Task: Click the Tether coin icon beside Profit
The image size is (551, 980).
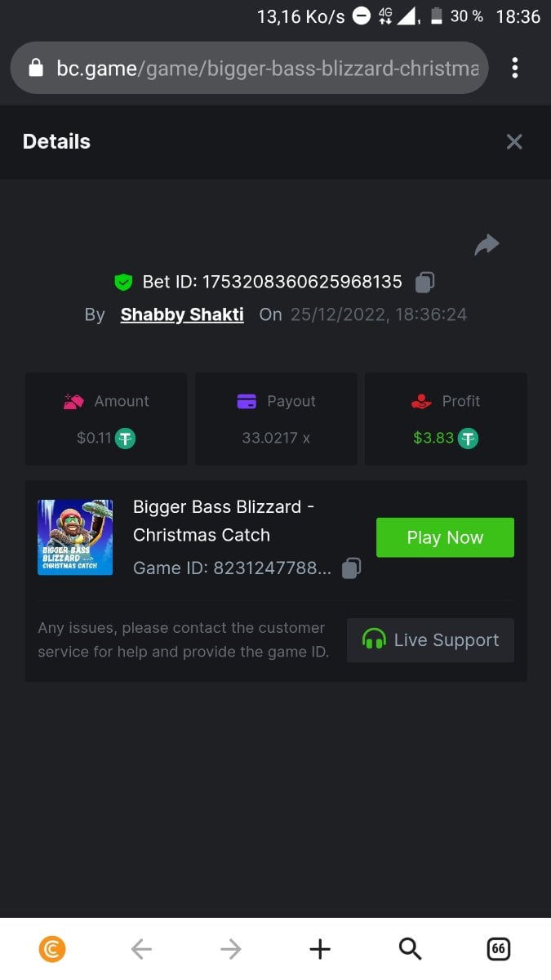Action: [468, 438]
